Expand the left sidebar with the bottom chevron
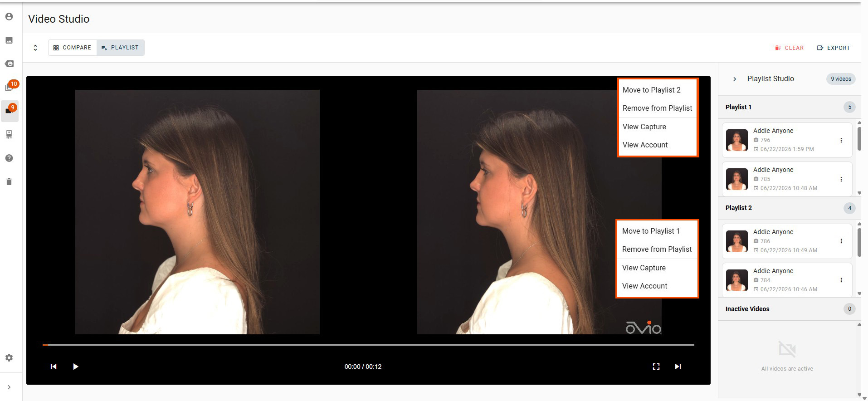Viewport: 868px width, 401px height. tap(9, 387)
